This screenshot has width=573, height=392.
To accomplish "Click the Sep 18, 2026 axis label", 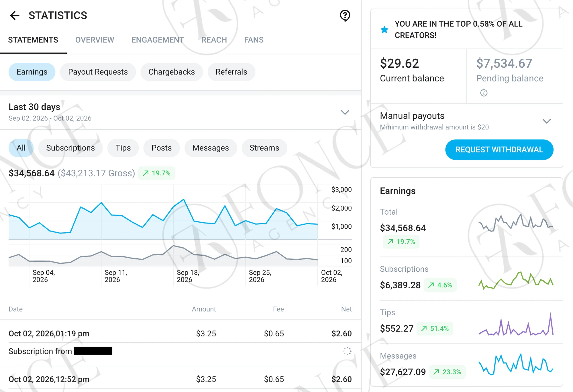I will 188,276.
